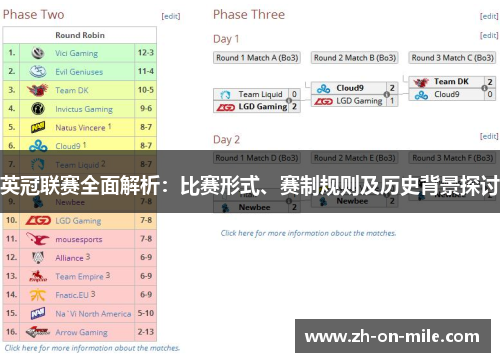Open the Alliance team link
The image size is (500, 362).
click(69, 258)
